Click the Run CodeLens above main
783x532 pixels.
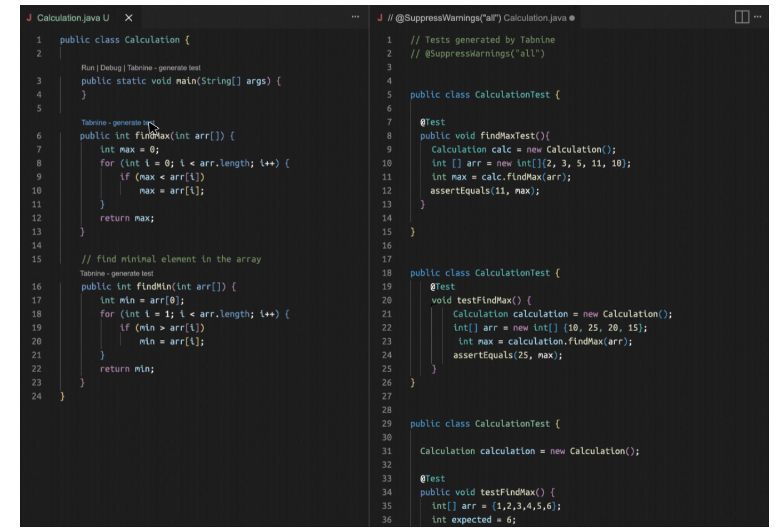pos(88,68)
